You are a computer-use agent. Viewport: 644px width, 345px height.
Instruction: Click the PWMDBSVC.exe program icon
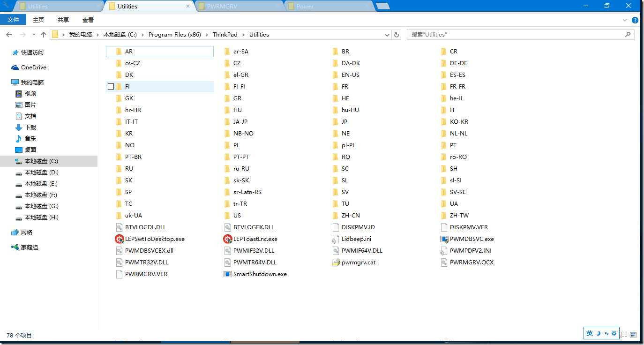pos(444,239)
